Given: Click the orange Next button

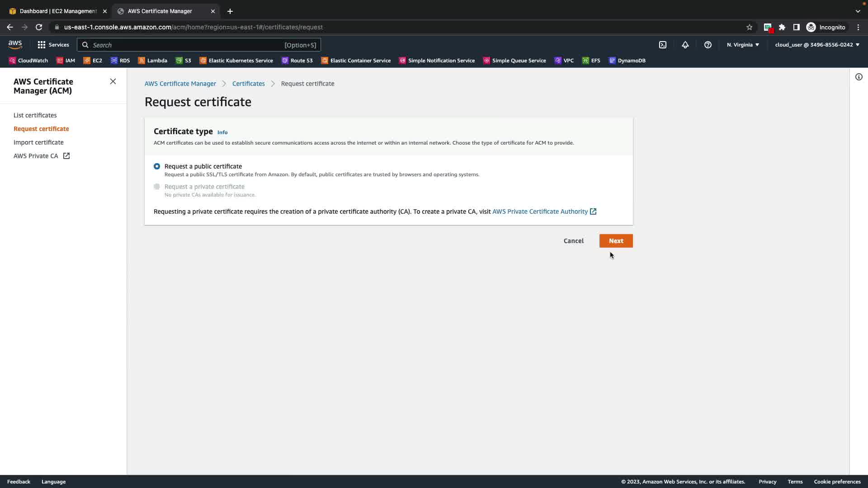Looking at the screenshot, I should [616, 241].
